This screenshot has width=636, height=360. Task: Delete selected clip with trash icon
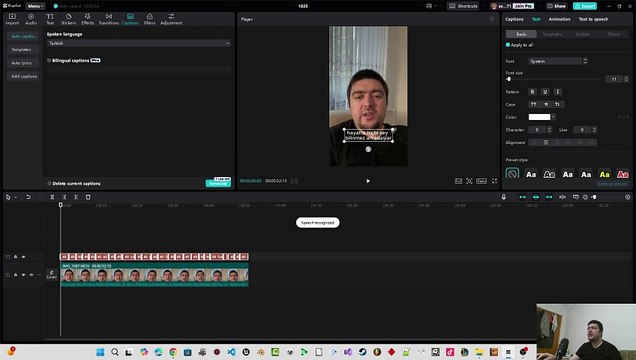coord(88,197)
